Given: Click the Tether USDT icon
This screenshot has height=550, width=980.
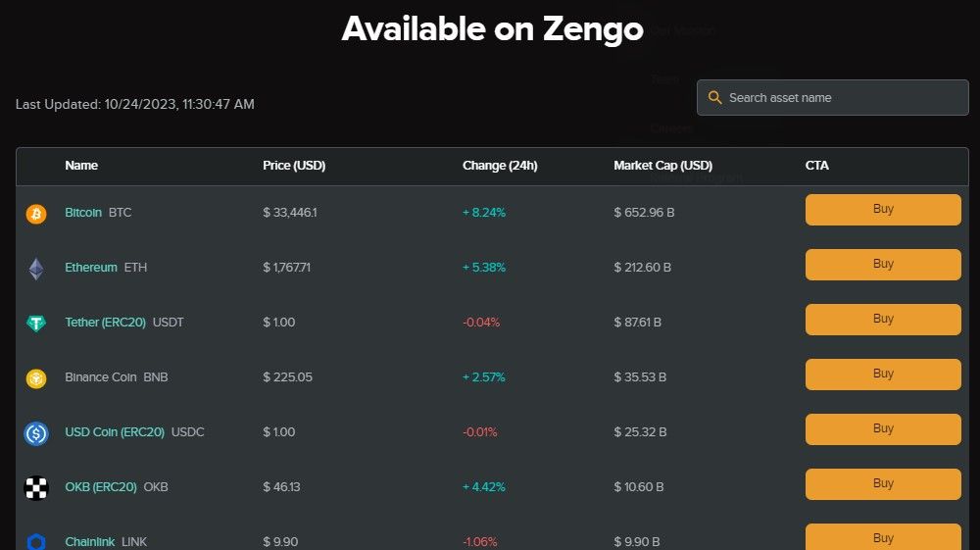Looking at the screenshot, I should tap(36, 324).
